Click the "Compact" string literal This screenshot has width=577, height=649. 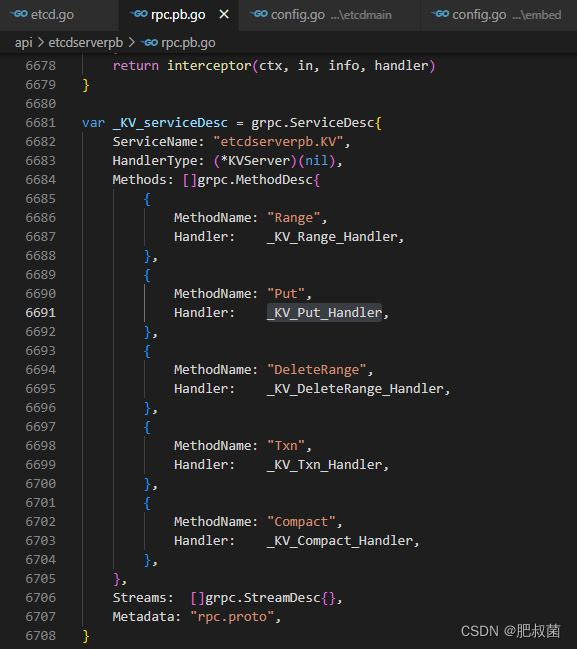pyautogui.click(x=301, y=522)
